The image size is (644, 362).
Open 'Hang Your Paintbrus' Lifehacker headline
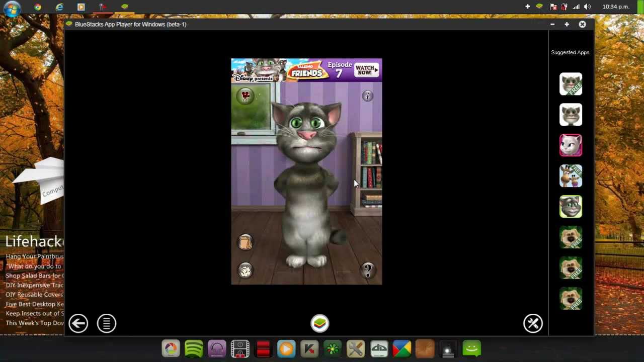pyautogui.click(x=34, y=256)
